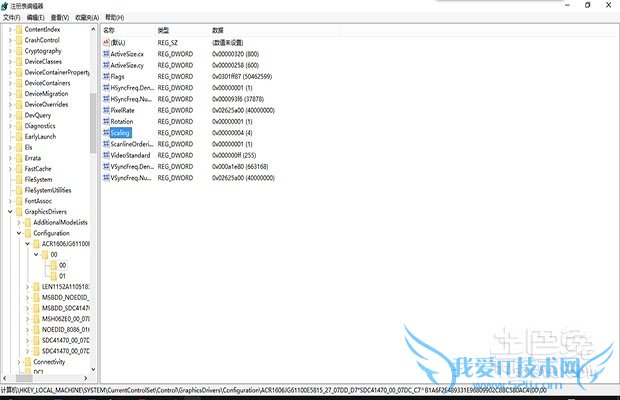
Task: Click the FontAssoc folder icon
Action: click(19, 201)
